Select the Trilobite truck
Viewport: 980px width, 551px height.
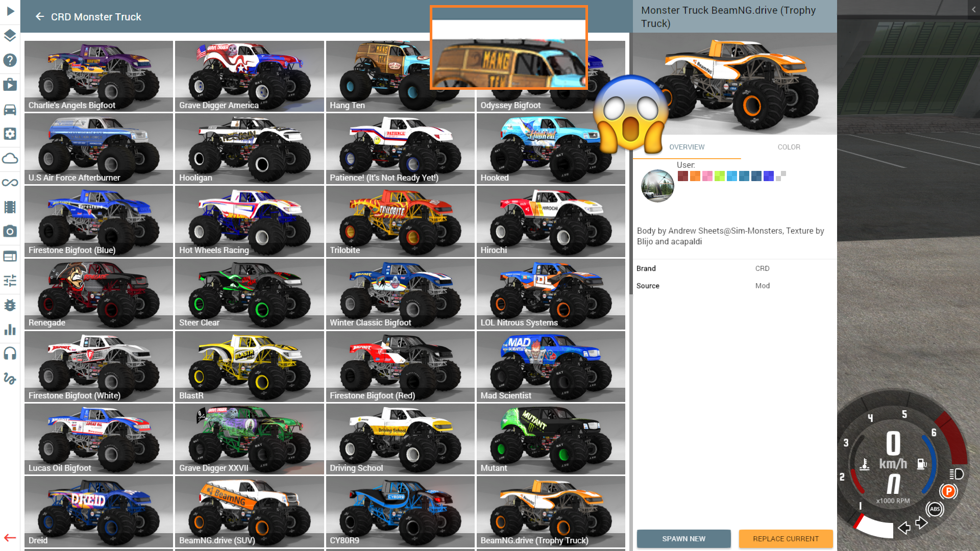point(400,221)
